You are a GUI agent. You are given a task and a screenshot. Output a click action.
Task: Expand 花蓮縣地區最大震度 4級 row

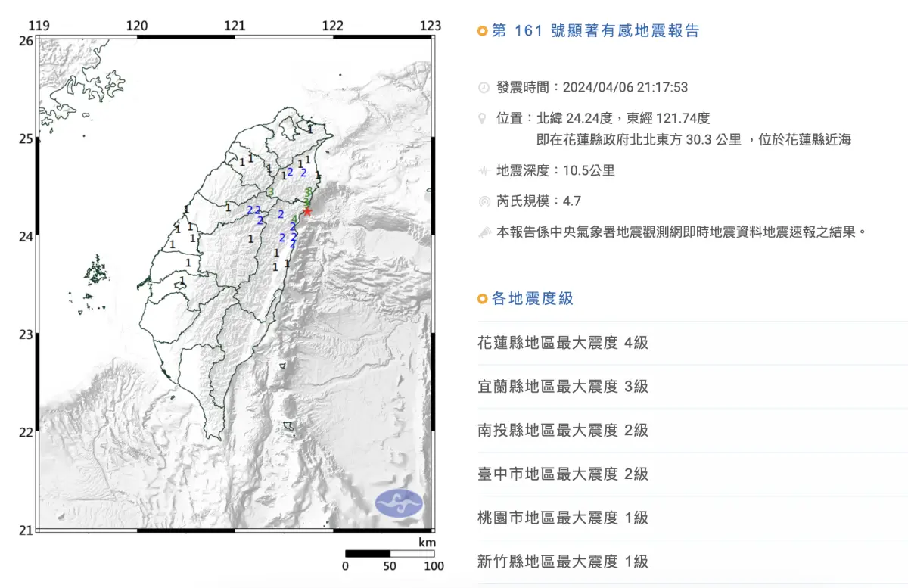563,343
